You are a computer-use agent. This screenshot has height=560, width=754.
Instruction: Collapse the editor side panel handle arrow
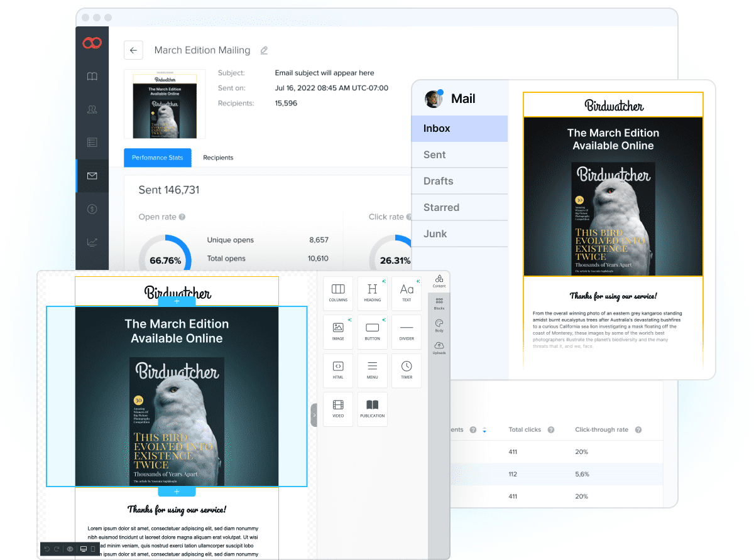(314, 415)
